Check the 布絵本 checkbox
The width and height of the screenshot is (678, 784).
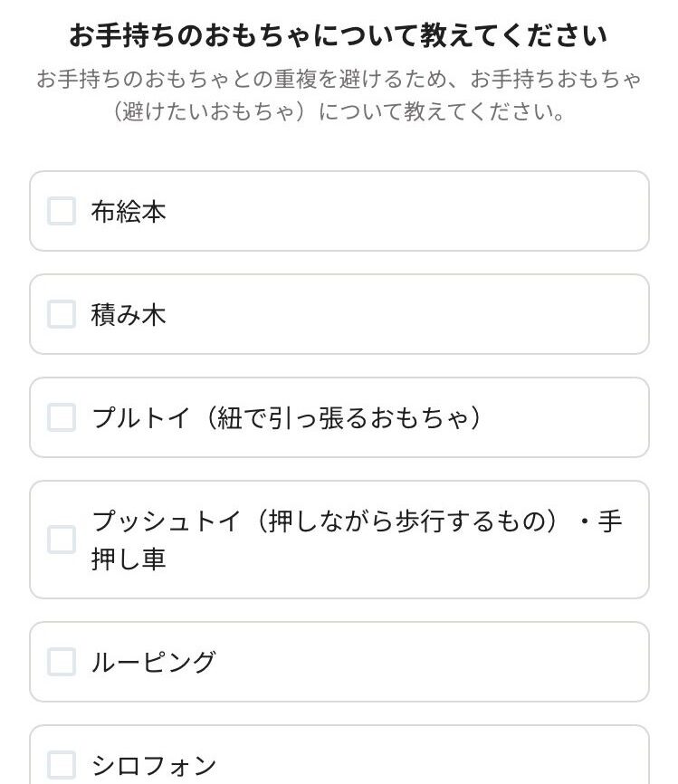62,212
